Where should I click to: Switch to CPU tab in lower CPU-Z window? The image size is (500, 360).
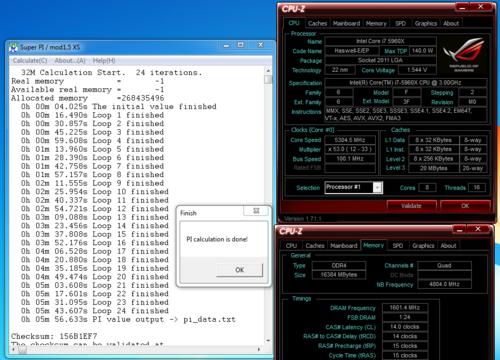coord(291,246)
